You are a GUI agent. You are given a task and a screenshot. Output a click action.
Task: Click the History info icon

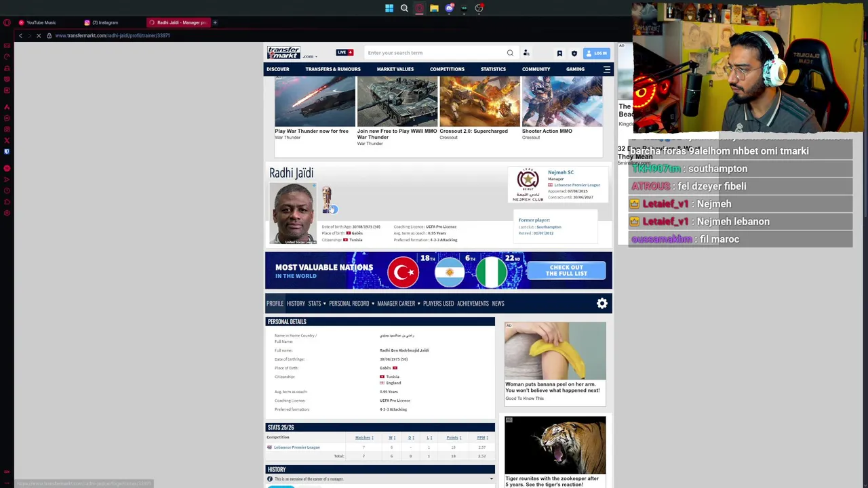pos(270,479)
